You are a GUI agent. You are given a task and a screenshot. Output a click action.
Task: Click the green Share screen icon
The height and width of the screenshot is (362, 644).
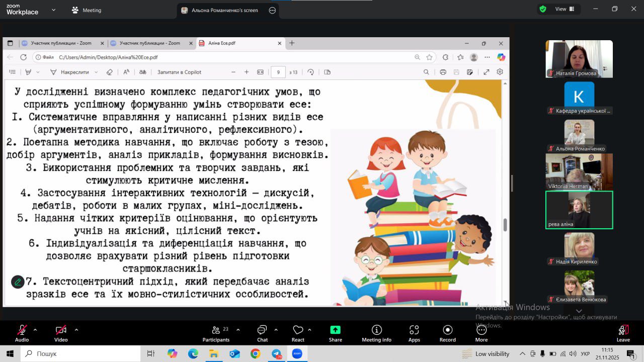pos(335,330)
